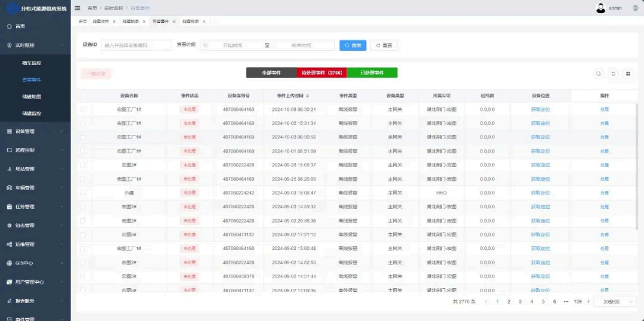Click the 设备ID input field

point(136,45)
